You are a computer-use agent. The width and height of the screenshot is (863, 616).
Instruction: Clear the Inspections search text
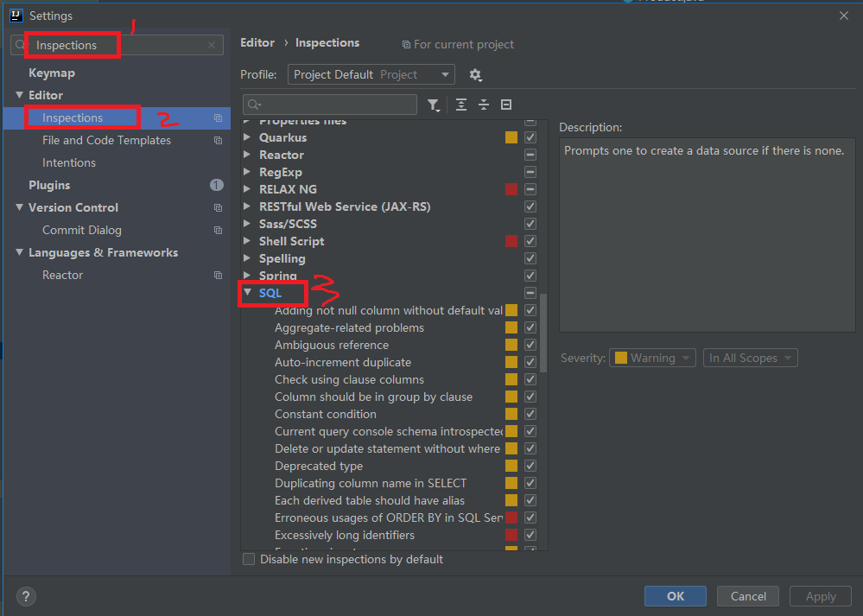(212, 45)
